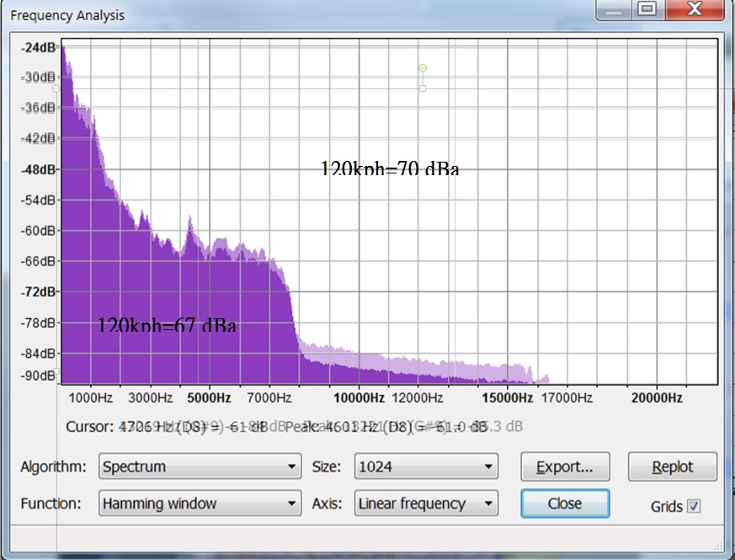Click the small square handle below the green circle
This screenshot has height=560, width=735.
click(x=423, y=88)
